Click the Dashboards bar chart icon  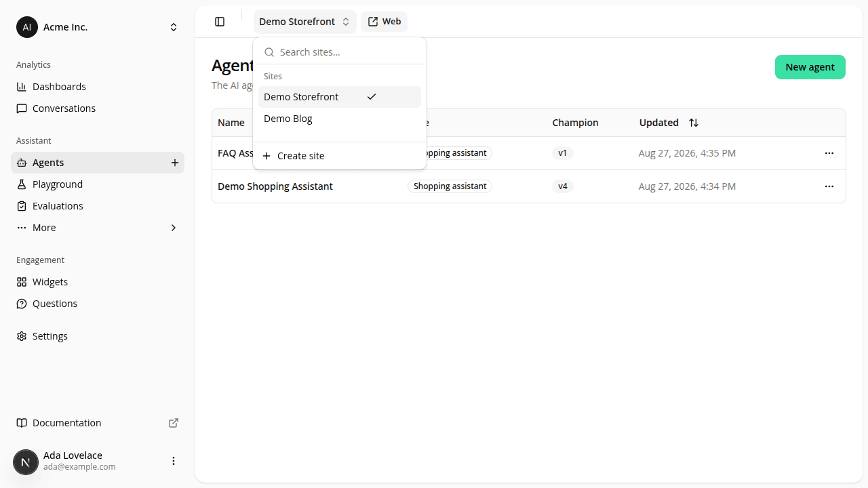pyautogui.click(x=22, y=87)
